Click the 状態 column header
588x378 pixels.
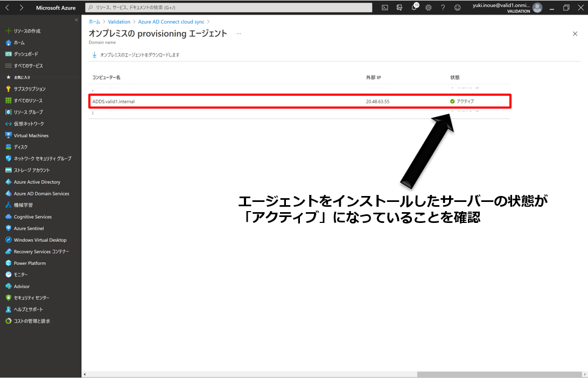coord(455,78)
